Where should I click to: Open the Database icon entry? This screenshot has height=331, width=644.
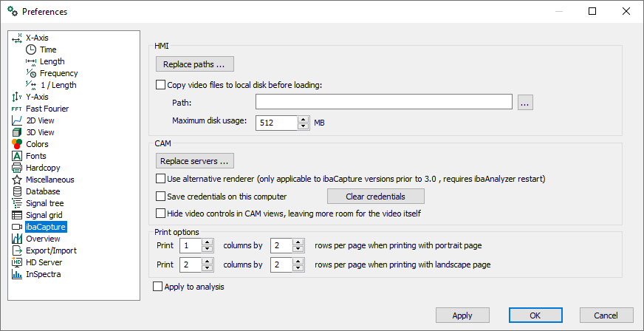[18, 191]
